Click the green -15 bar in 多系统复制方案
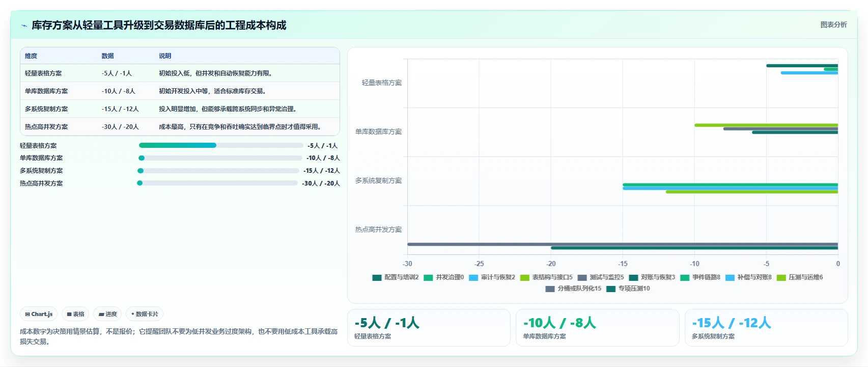The image size is (868, 367). (x=730, y=185)
